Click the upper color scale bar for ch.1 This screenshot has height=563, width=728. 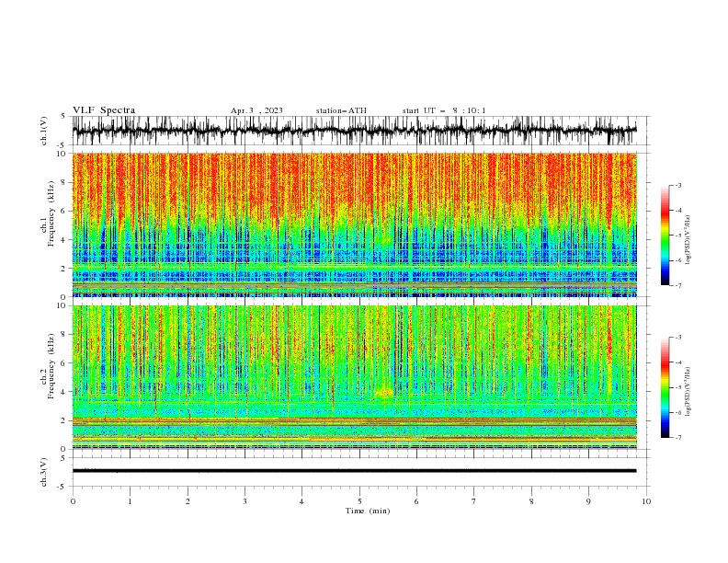tap(665, 236)
